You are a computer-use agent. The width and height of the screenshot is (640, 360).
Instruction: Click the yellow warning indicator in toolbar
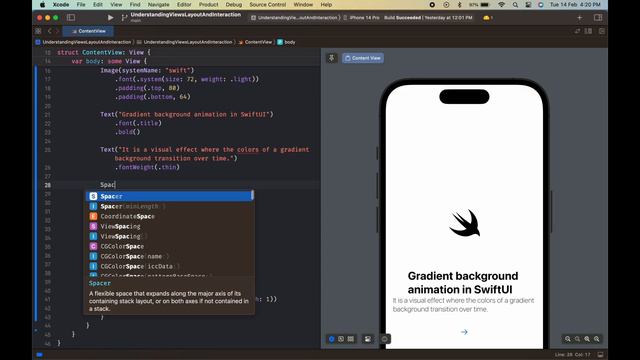488,18
